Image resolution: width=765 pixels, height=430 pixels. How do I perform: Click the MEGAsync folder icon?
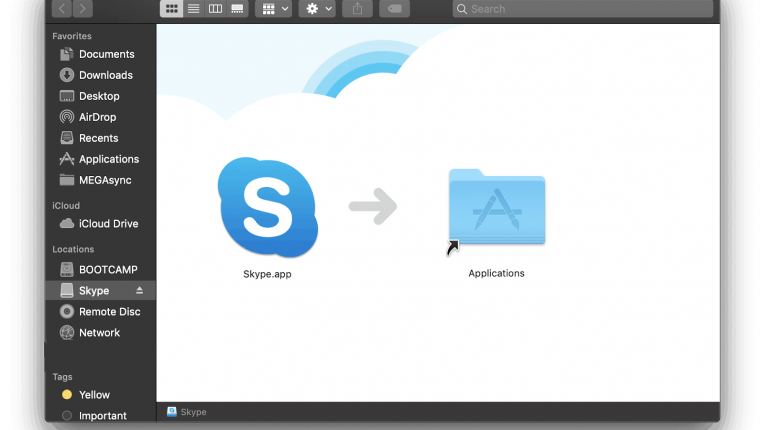(x=67, y=180)
